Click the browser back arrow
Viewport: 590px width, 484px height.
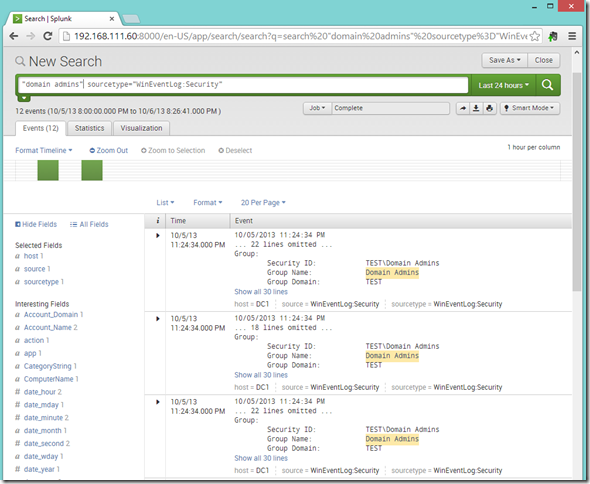tap(14, 36)
